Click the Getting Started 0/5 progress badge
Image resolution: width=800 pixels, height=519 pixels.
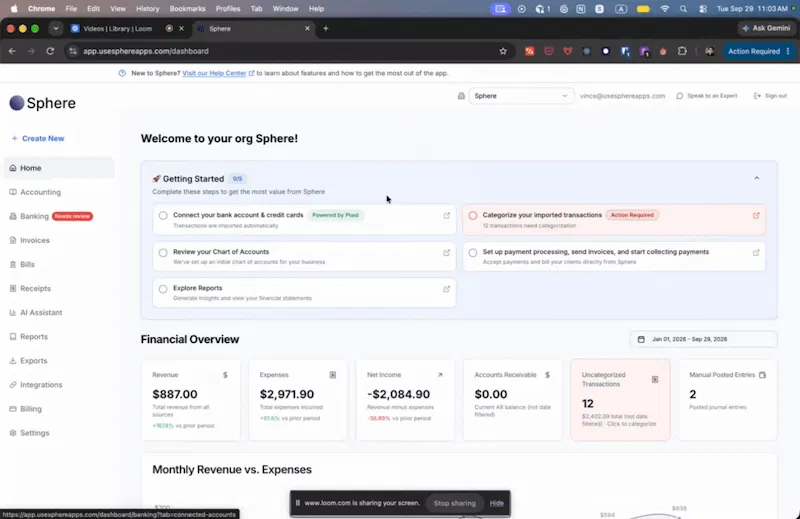point(237,179)
